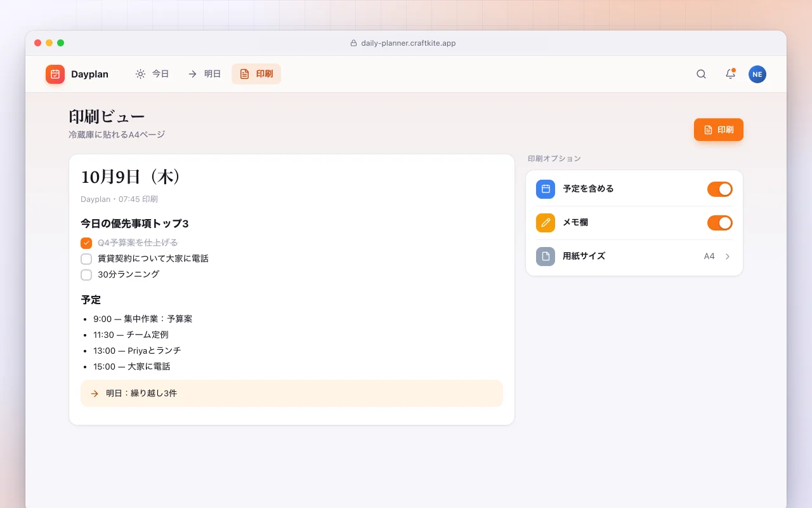Switch to the 今日 tab
The width and height of the screenshot is (812, 508).
point(152,74)
